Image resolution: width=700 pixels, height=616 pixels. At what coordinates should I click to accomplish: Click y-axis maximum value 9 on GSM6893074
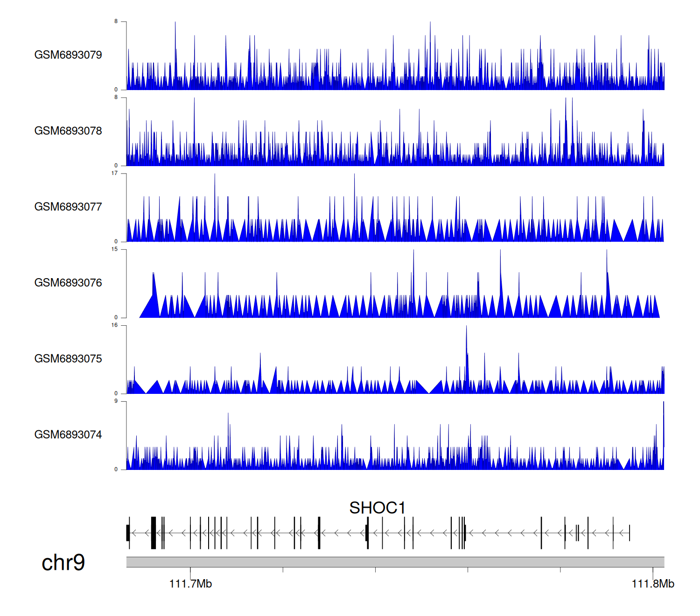point(116,401)
